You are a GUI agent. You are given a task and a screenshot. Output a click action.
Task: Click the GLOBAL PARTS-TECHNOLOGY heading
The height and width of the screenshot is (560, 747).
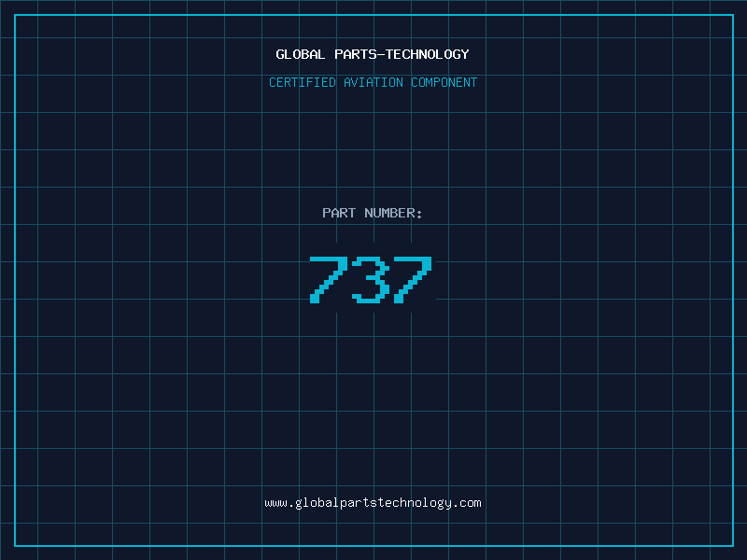[x=373, y=54]
